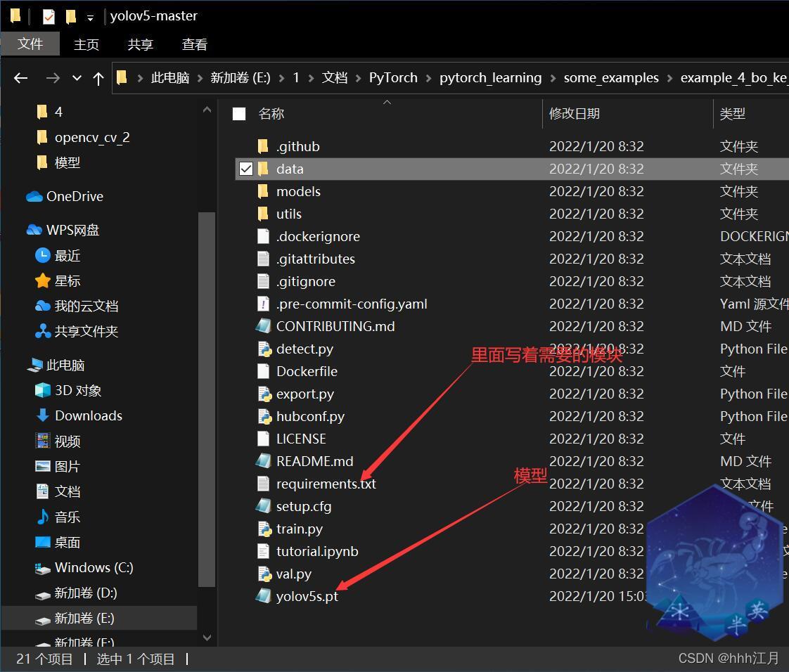
Task: Select the yolov5s.pt file icon
Action: (263, 596)
